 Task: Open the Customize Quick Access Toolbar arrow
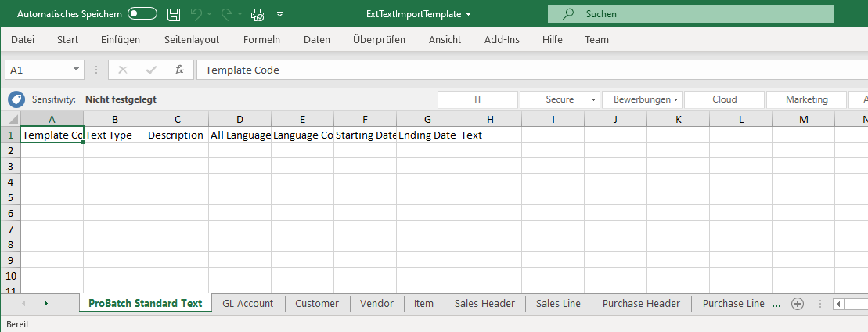pos(279,14)
